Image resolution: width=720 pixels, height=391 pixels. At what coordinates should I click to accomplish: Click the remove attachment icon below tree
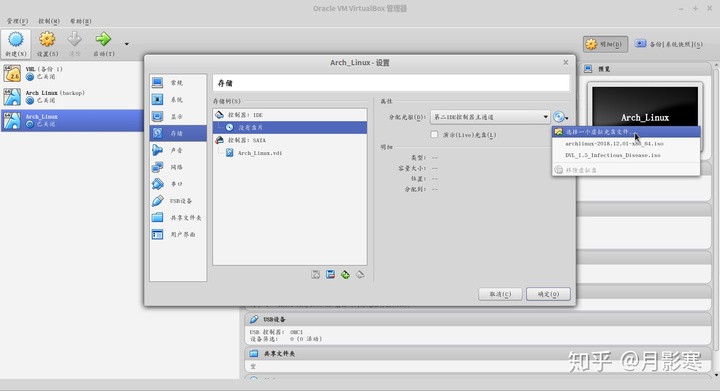(360, 274)
